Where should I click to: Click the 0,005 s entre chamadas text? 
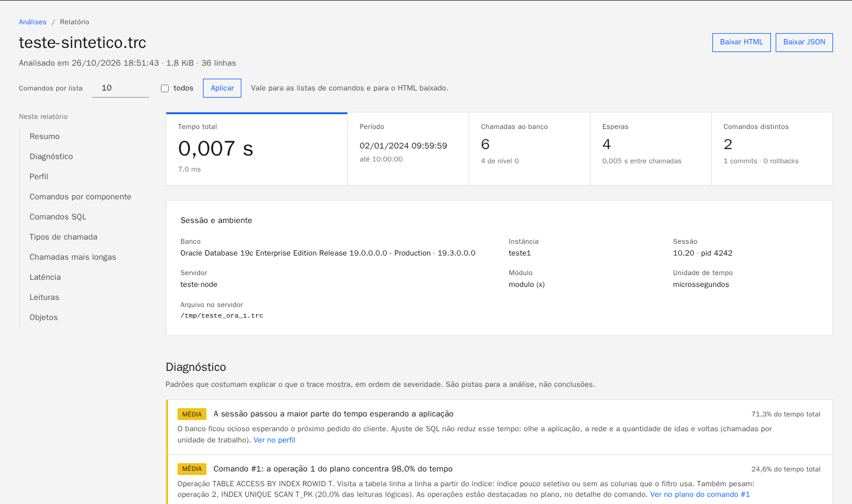tap(642, 161)
